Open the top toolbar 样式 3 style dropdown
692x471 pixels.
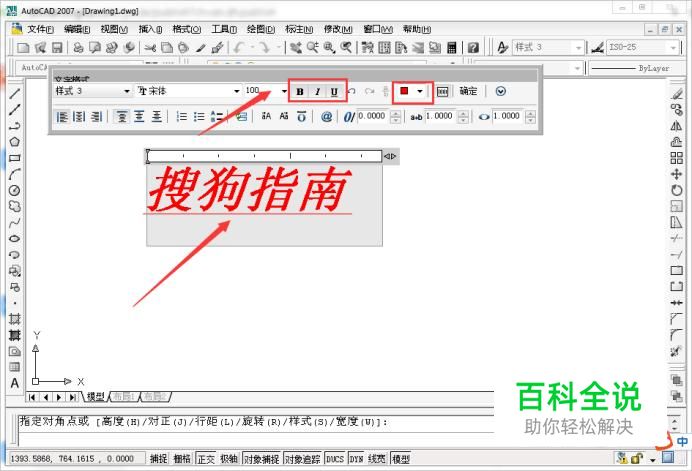pyautogui.click(x=578, y=47)
